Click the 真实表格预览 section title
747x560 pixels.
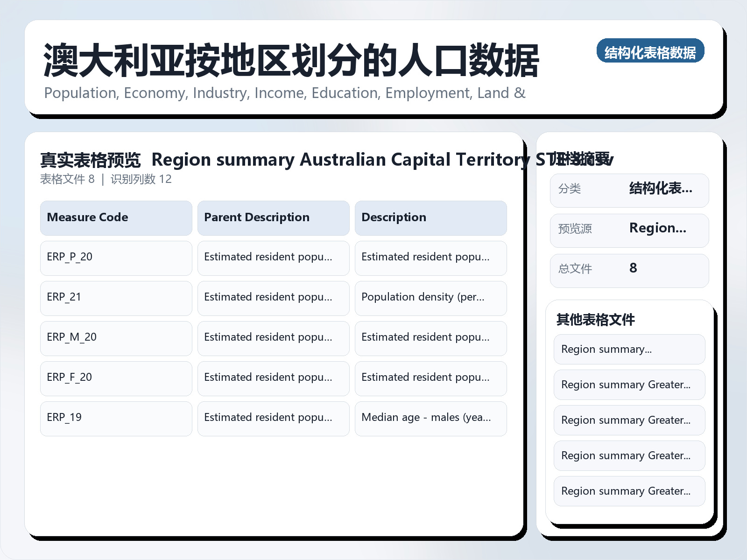[x=90, y=160]
